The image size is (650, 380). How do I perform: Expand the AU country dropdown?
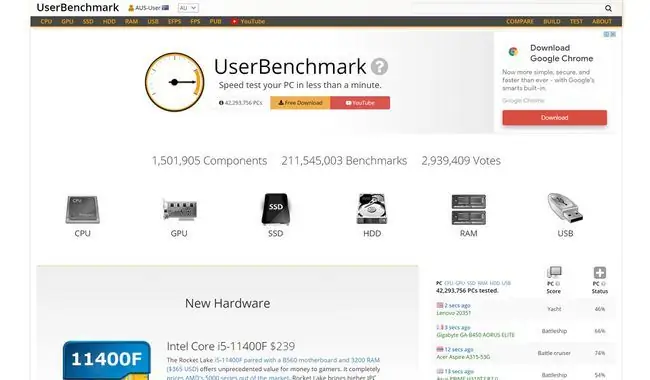point(188,8)
